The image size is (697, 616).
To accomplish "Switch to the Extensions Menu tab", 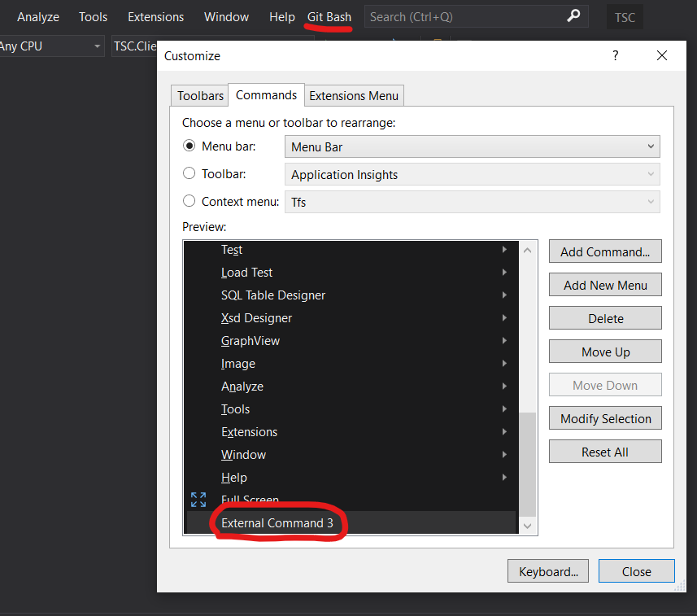I will 354,95.
